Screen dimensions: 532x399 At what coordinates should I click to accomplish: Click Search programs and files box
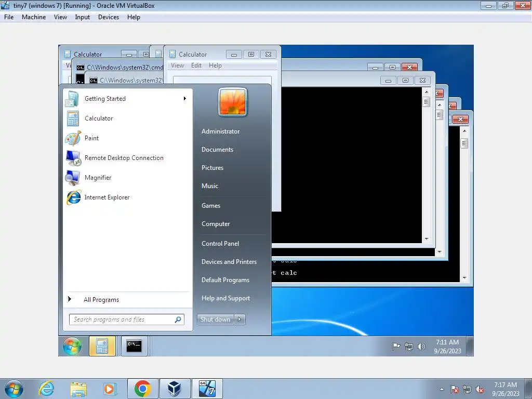pyautogui.click(x=127, y=320)
